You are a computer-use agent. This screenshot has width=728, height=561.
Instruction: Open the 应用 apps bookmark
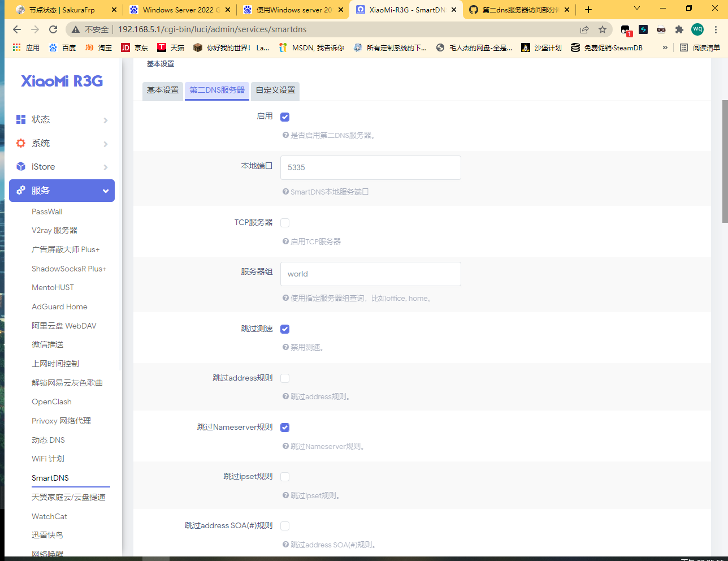26,48
